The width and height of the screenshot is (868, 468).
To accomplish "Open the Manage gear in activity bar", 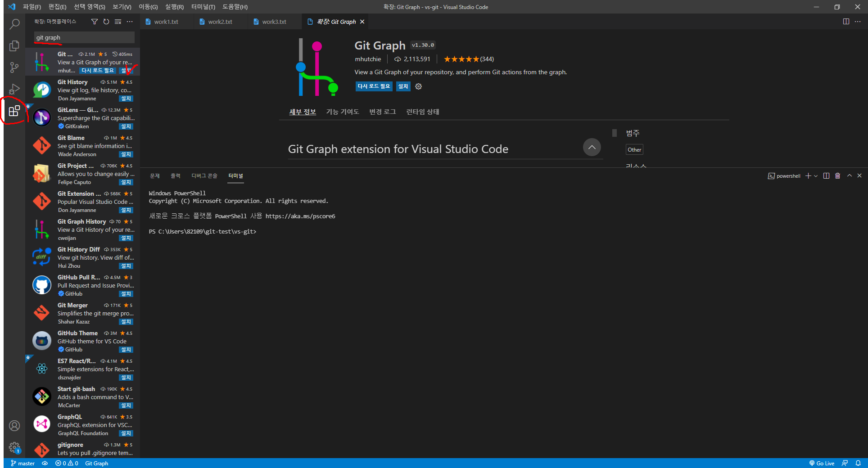I will [14, 447].
